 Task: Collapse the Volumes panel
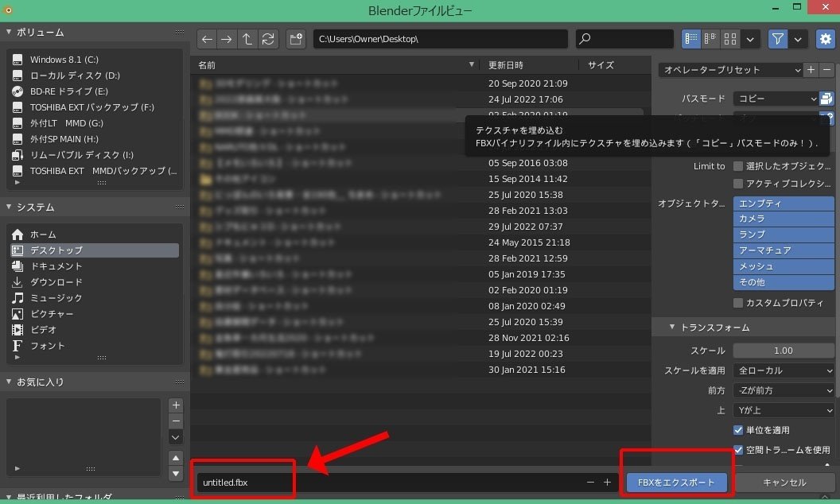(x=9, y=32)
